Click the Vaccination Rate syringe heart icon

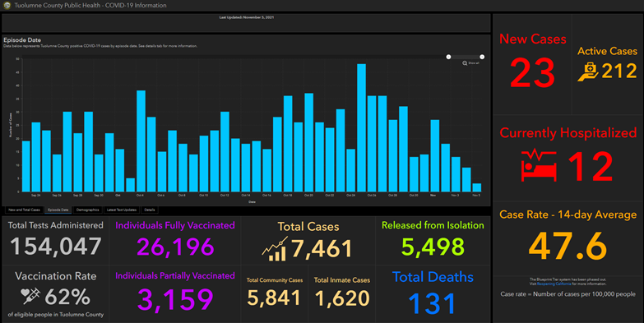click(x=30, y=296)
